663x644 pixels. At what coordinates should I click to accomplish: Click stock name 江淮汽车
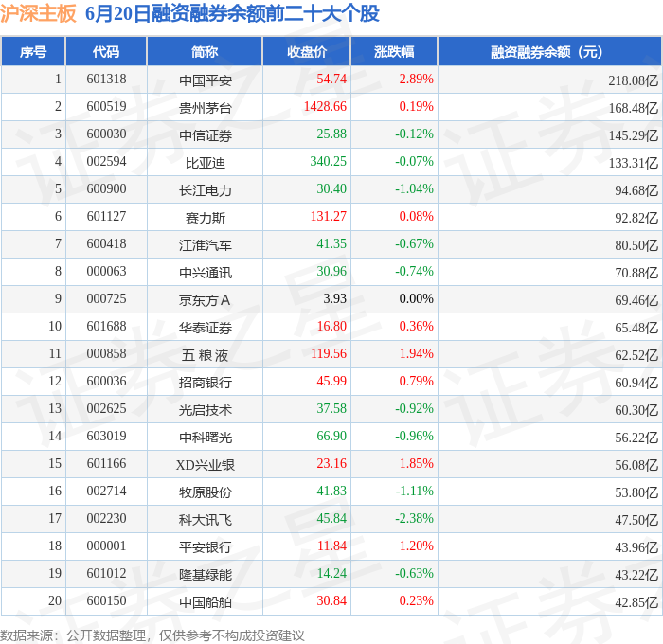pos(206,245)
